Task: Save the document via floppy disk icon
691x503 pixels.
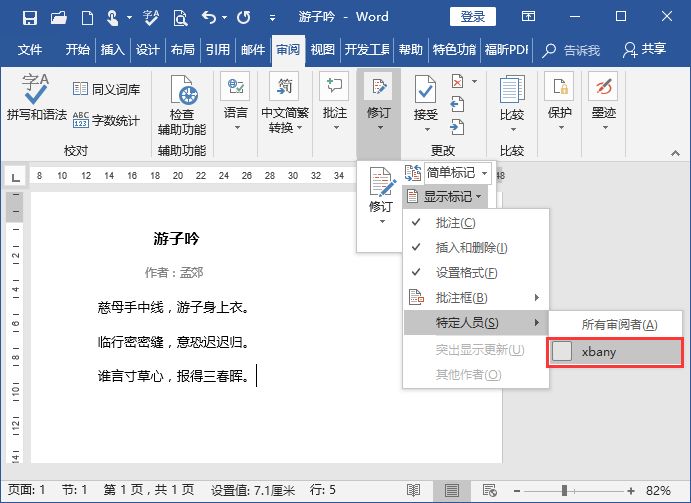Action: tap(30, 18)
